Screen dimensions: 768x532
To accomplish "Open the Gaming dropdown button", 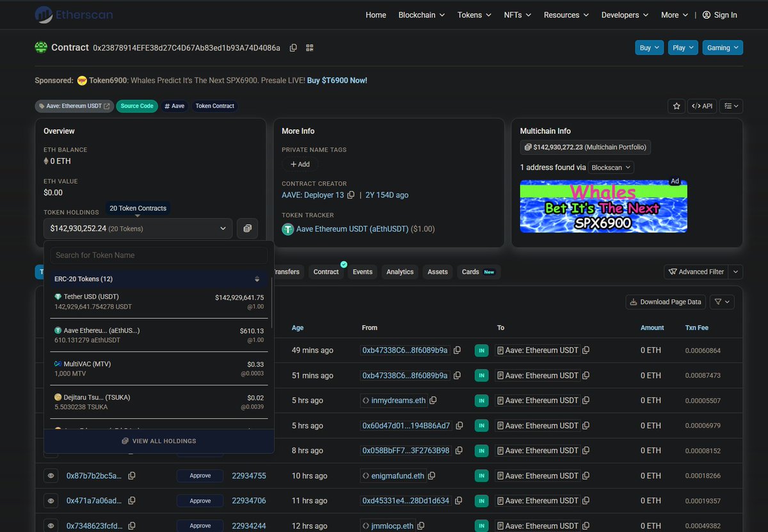I will coord(723,48).
